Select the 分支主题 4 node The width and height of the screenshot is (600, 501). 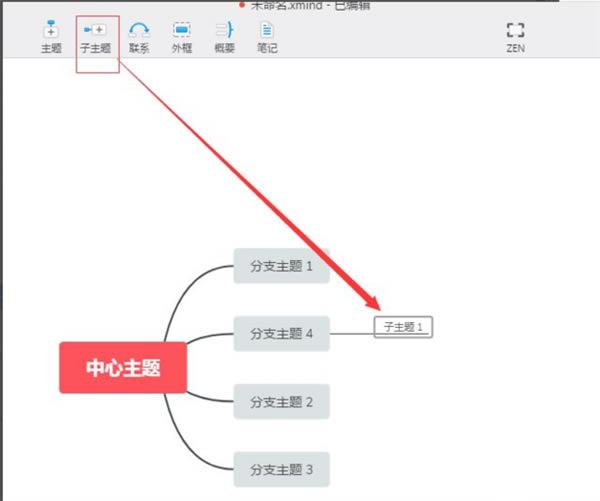click(x=281, y=334)
